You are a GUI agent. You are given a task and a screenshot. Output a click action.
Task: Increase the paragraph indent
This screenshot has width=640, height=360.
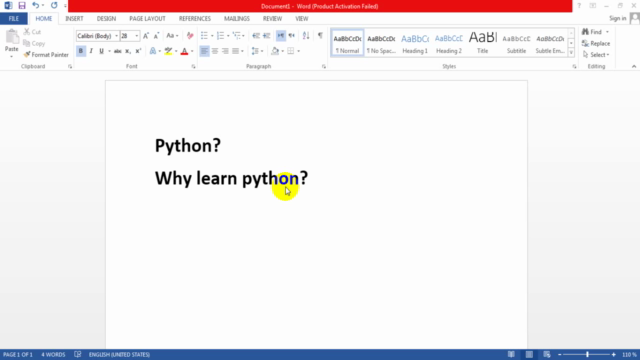(267, 36)
